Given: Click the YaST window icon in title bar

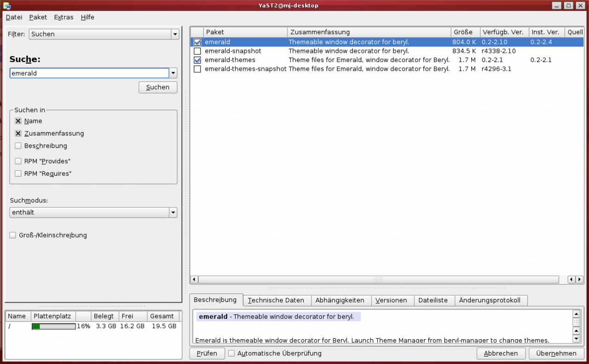Looking at the screenshot, I should pyautogui.click(x=7, y=6).
